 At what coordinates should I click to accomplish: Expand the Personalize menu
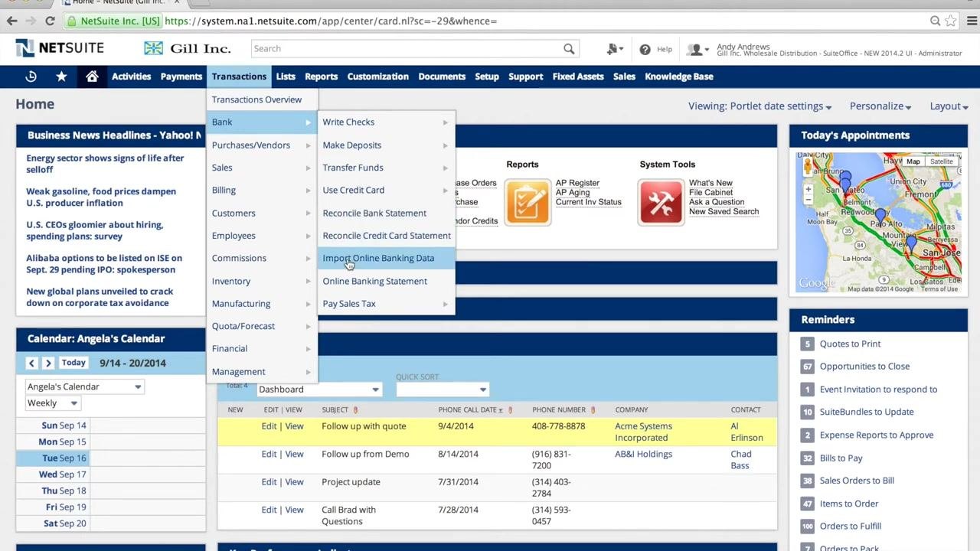880,106
